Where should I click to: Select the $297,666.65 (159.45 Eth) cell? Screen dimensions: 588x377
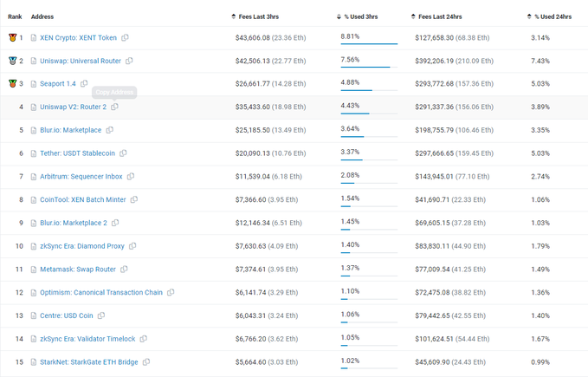click(454, 153)
